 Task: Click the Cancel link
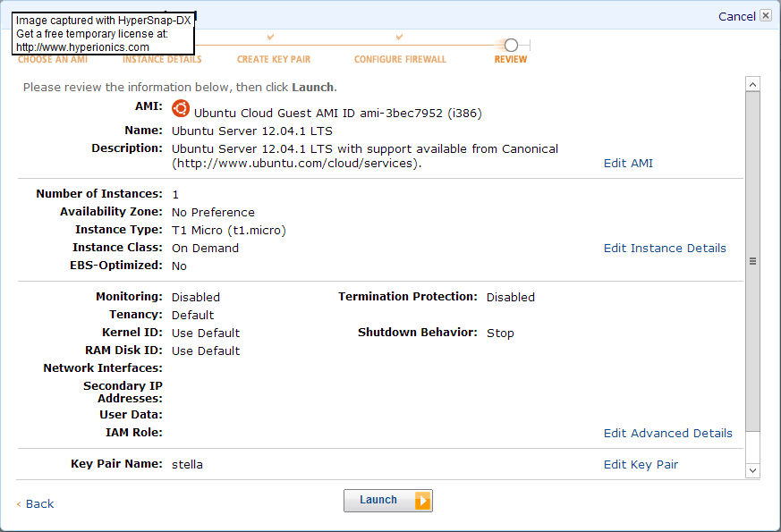pos(736,16)
